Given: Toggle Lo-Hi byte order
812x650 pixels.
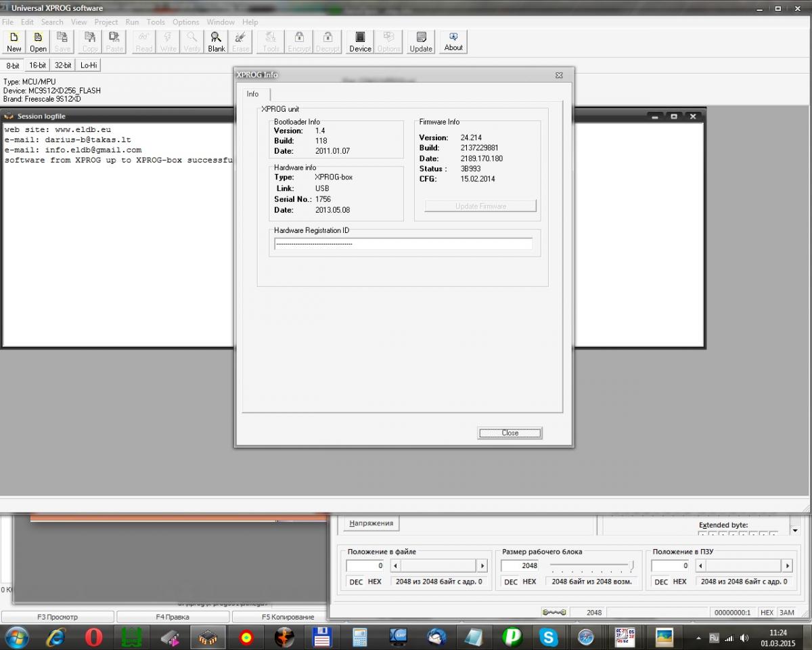Looking at the screenshot, I should tap(89, 66).
